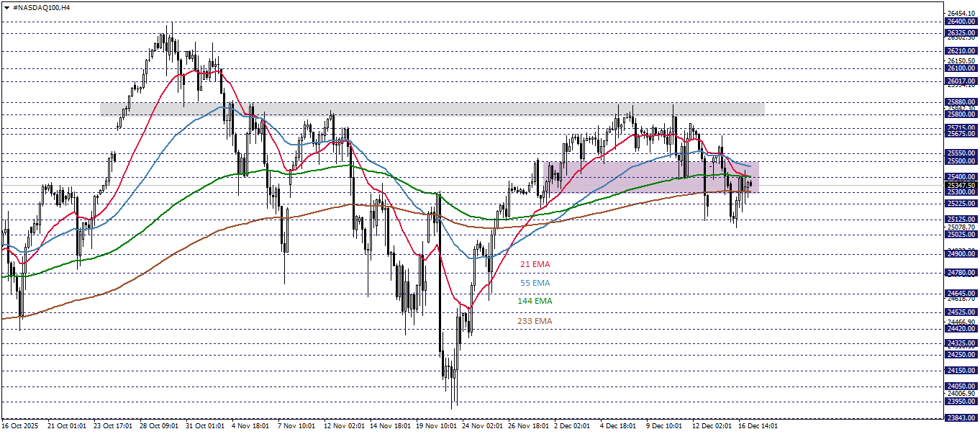
Task: Click the 25125.00 price axis label
Action: (x=963, y=217)
